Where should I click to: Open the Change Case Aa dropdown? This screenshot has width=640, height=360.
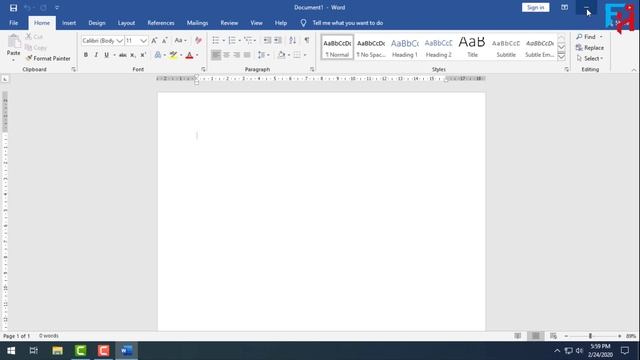tap(180, 40)
